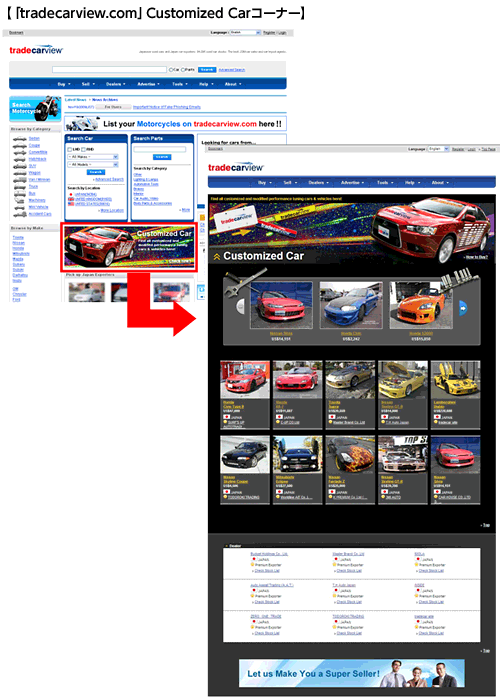Click the Bus icon in category list
The image size is (500, 700).
[20, 194]
